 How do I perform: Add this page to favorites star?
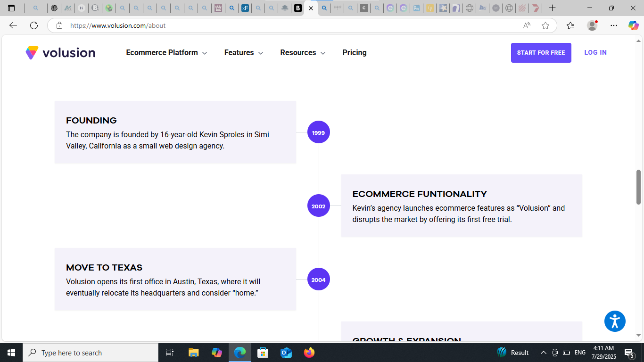pos(545,25)
